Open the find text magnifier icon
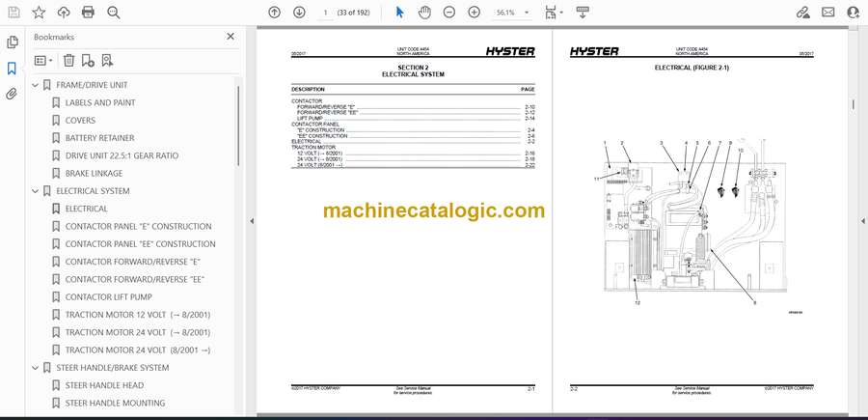This screenshot has width=868, height=420. (114, 13)
